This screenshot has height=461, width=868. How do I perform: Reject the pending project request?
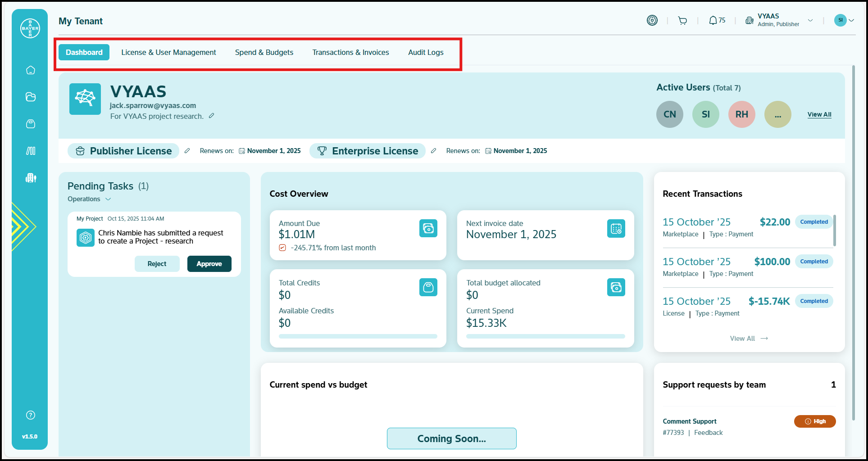click(157, 264)
